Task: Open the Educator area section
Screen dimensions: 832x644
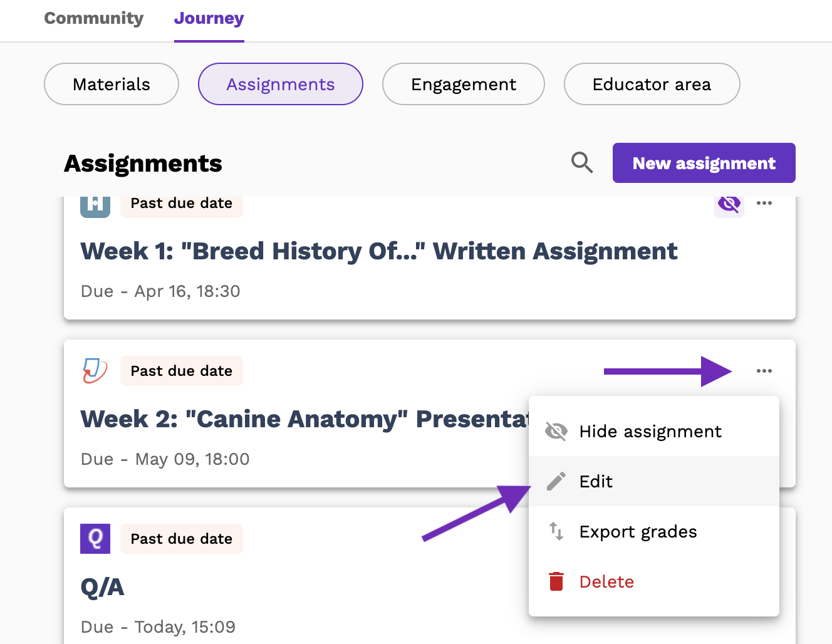Action: 652,84
